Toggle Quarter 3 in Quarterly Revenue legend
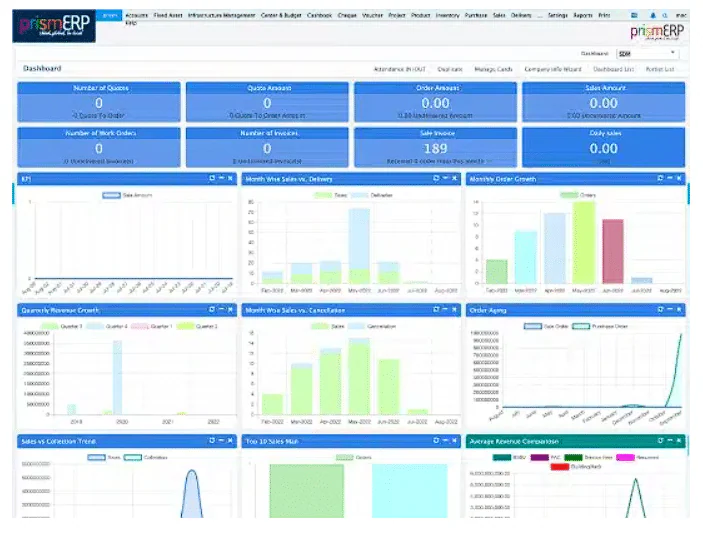 point(62,326)
